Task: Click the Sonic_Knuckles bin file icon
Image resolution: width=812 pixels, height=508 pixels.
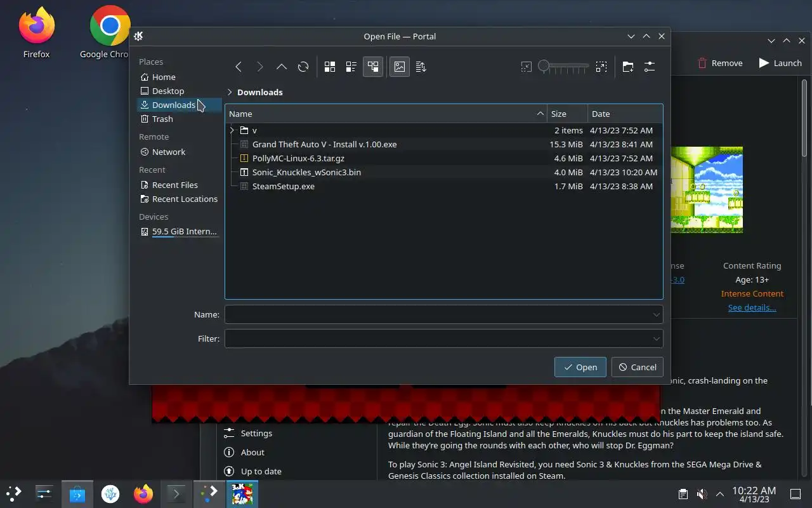Action: (x=244, y=172)
